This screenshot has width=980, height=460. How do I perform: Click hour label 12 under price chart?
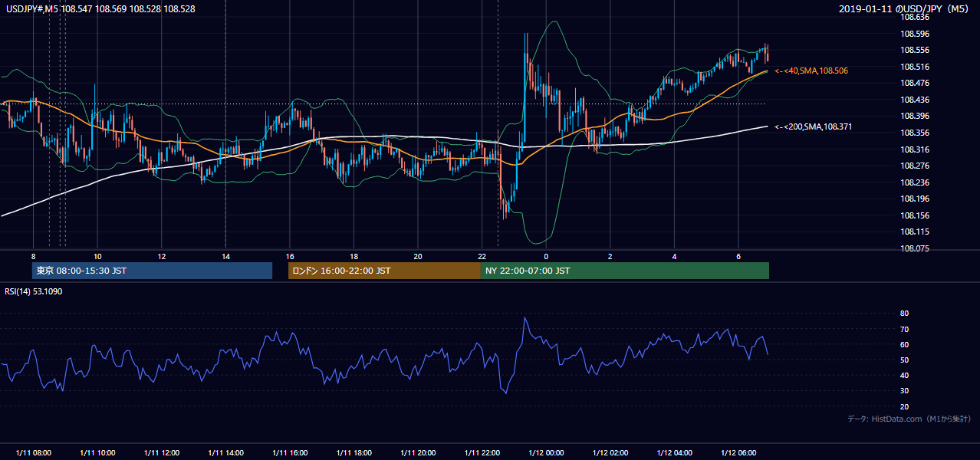(x=162, y=256)
